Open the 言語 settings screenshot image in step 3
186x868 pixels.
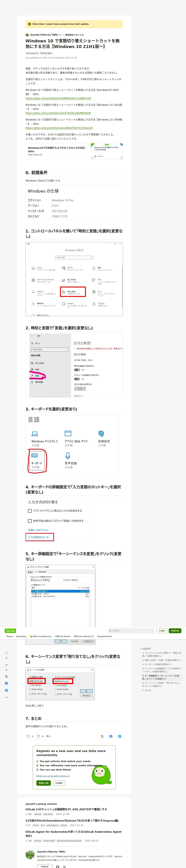72,445
